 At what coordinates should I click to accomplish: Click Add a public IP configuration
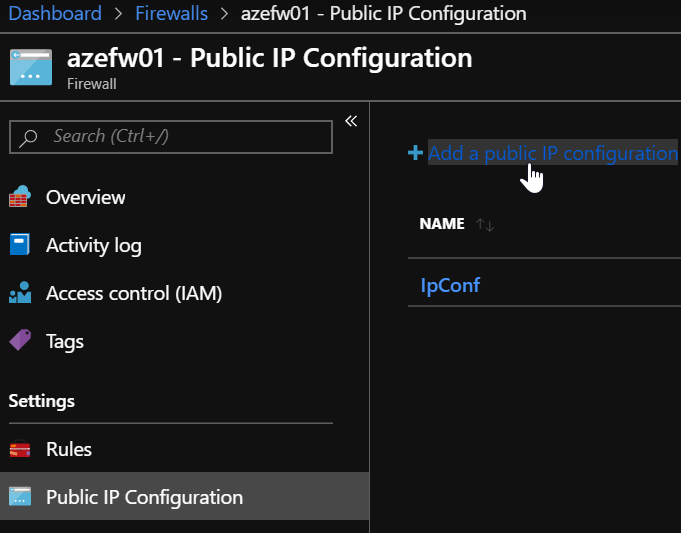pyautogui.click(x=552, y=153)
